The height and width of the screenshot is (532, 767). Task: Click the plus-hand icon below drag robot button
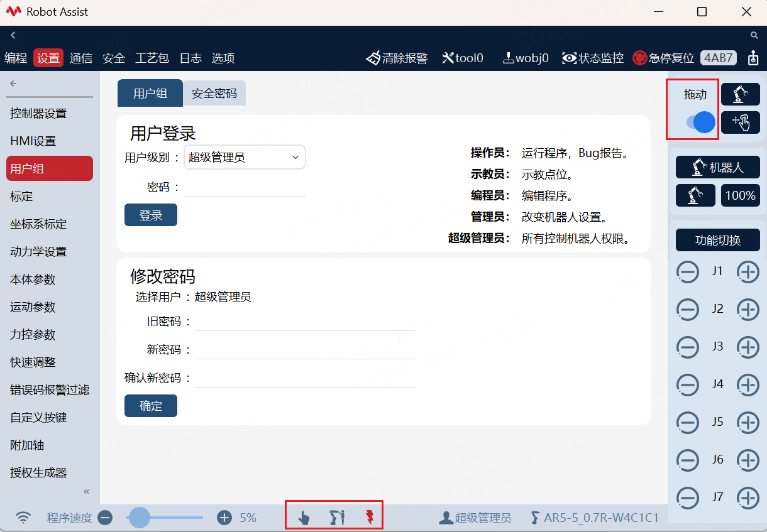(x=741, y=122)
